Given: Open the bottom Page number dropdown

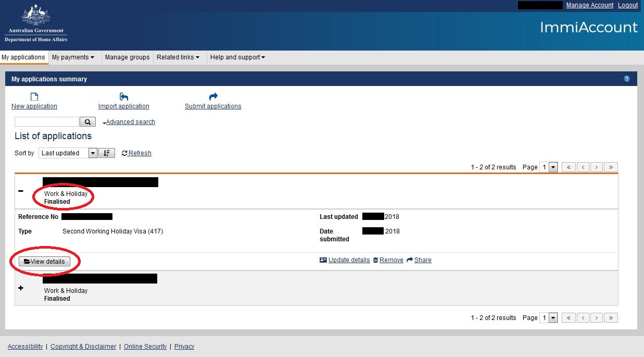Looking at the screenshot, I should coord(549,317).
